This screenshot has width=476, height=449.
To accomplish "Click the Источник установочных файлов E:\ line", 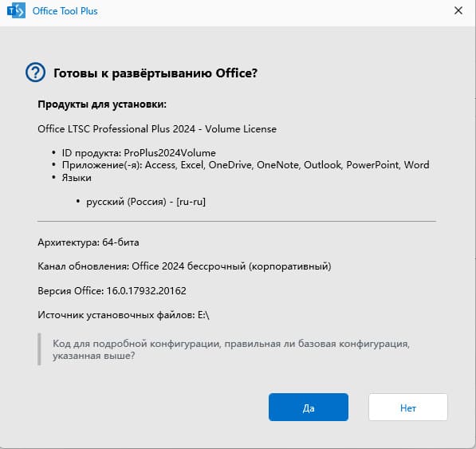I will (x=124, y=315).
